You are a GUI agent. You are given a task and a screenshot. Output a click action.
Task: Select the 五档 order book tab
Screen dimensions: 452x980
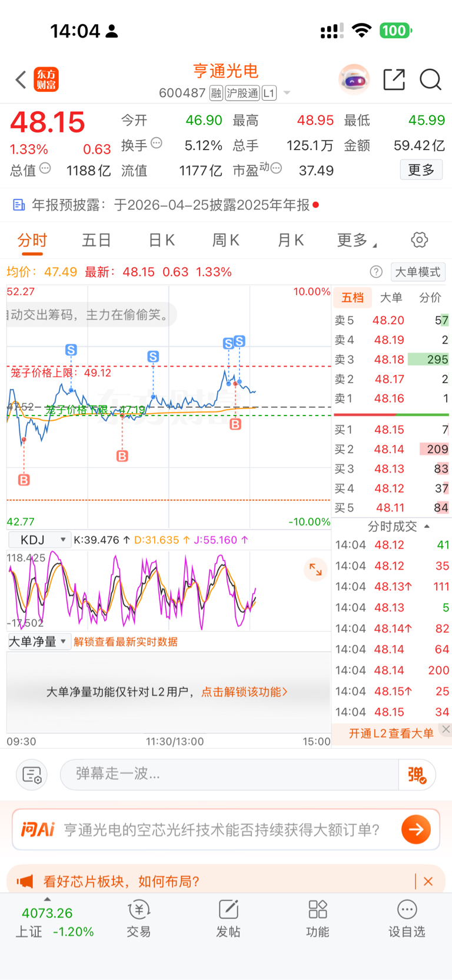[353, 297]
